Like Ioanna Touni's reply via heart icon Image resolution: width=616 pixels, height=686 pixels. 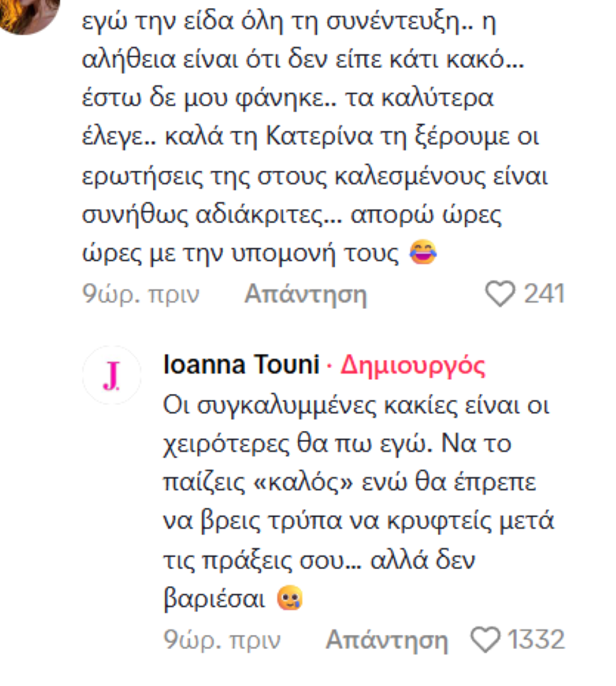coord(485,640)
